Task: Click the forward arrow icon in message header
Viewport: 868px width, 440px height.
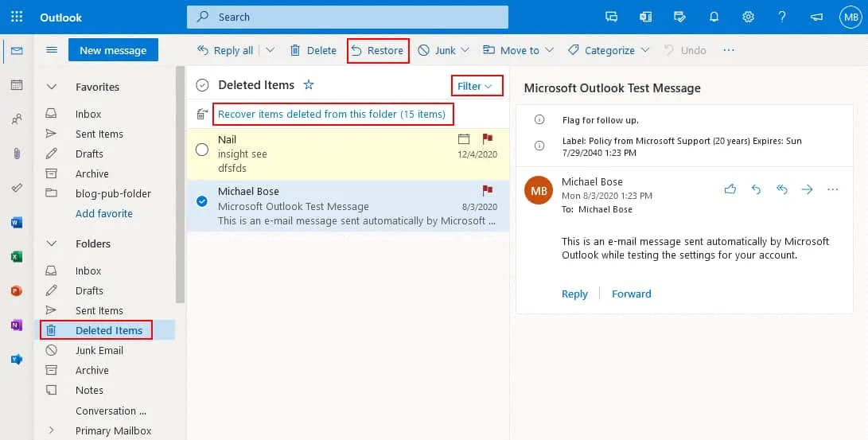Action: pos(807,189)
